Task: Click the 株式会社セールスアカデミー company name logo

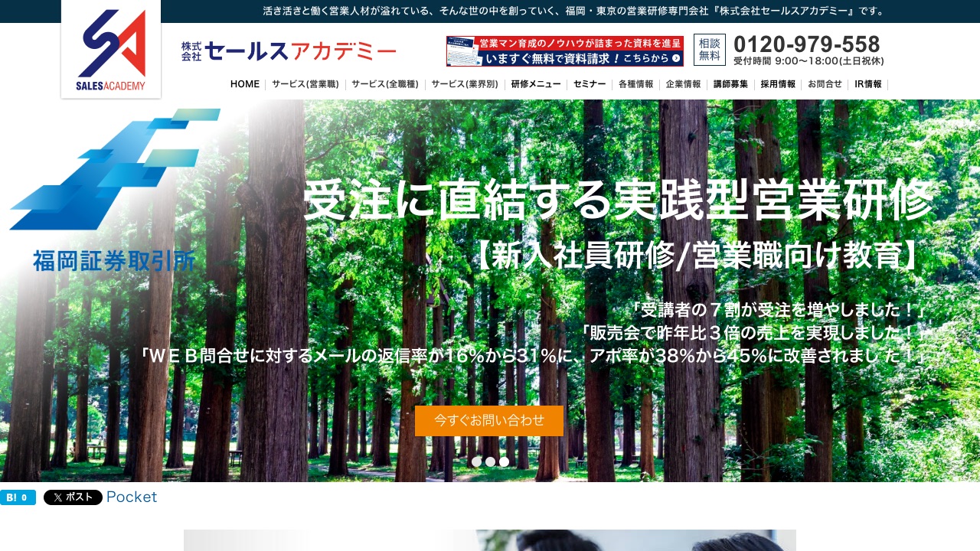Action: click(x=289, y=51)
